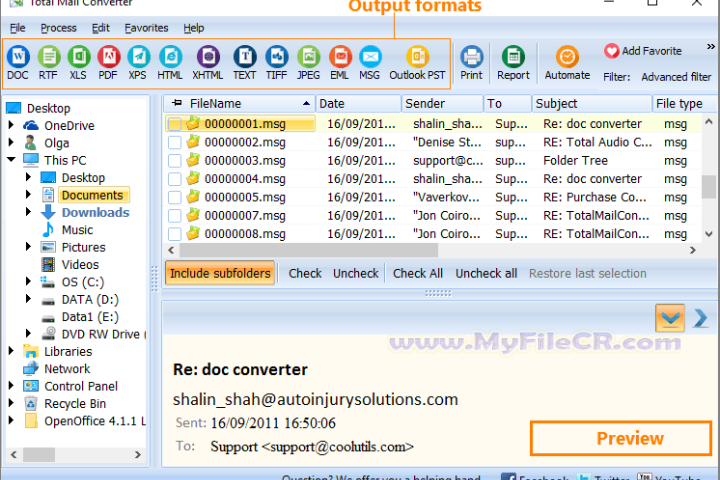This screenshot has height=480, width=720.
Task: Check the 00000002.msg checkbox
Action: pyautogui.click(x=174, y=142)
